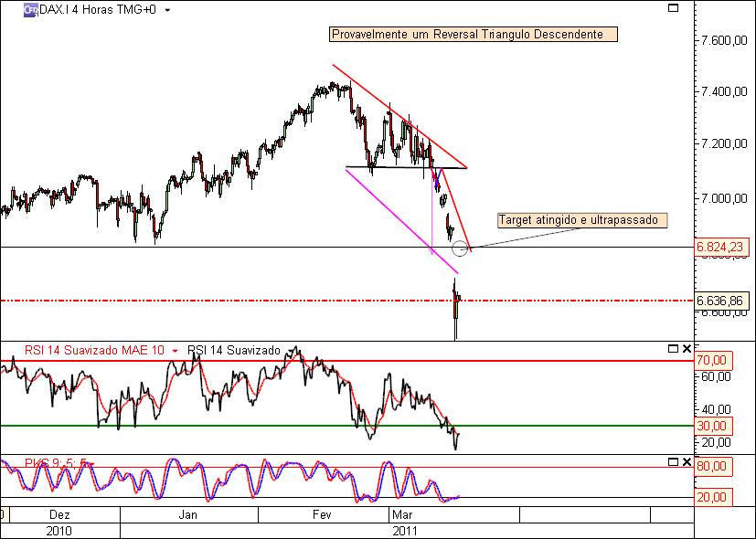
Task: Maximize the PKS stochastic panel
Action: [673, 462]
